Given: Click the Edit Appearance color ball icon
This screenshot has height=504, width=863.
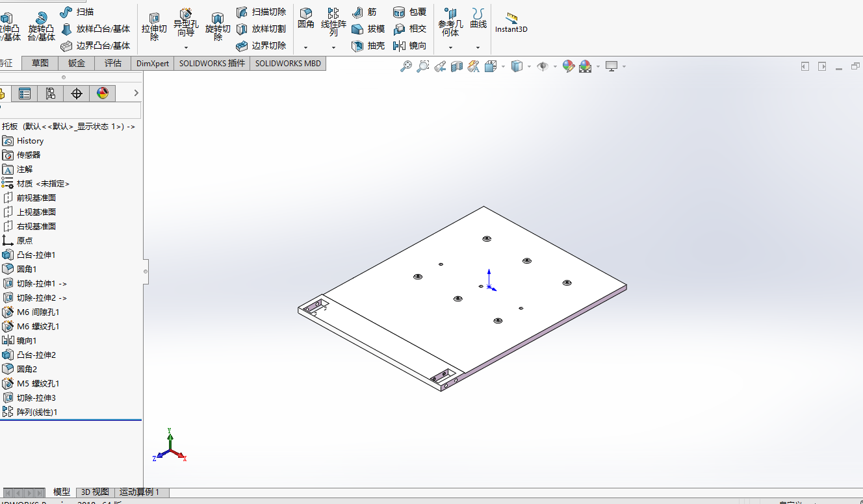Looking at the screenshot, I should click(x=569, y=66).
